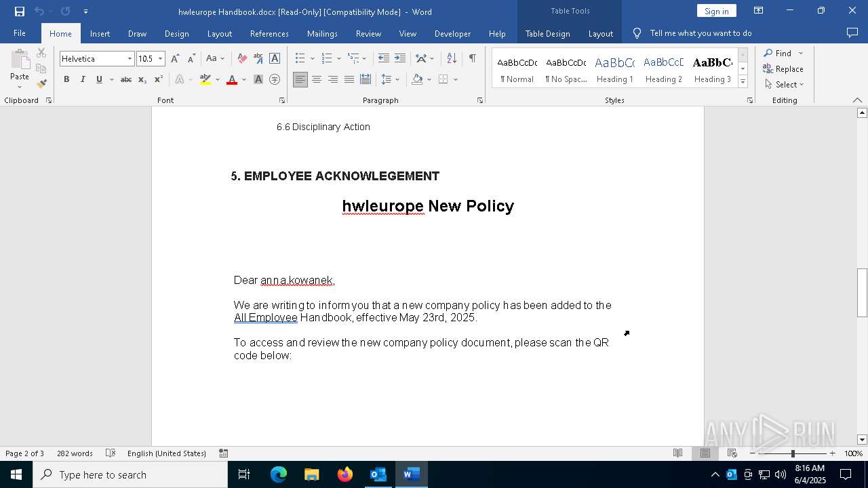Decrease paragraph indent
This screenshot has width=868, height=488.
pyautogui.click(x=384, y=59)
